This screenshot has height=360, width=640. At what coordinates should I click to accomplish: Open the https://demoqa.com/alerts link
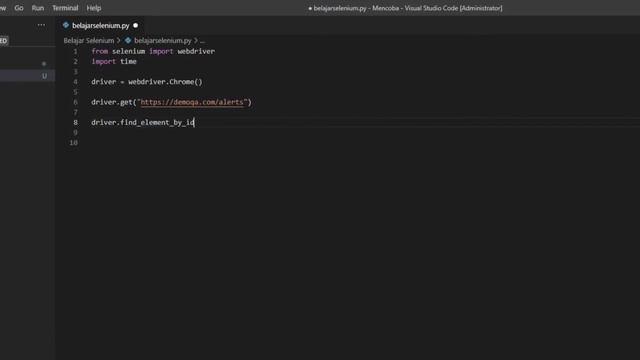click(192, 102)
